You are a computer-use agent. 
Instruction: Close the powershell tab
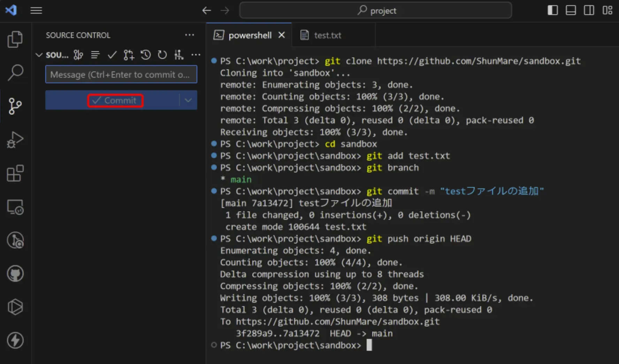282,35
